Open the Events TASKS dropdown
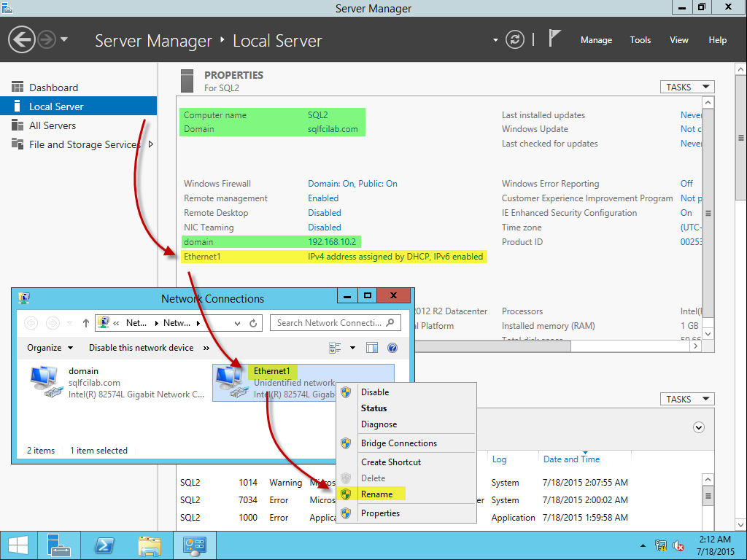This screenshot has height=560, width=747. tap(687, 399)
